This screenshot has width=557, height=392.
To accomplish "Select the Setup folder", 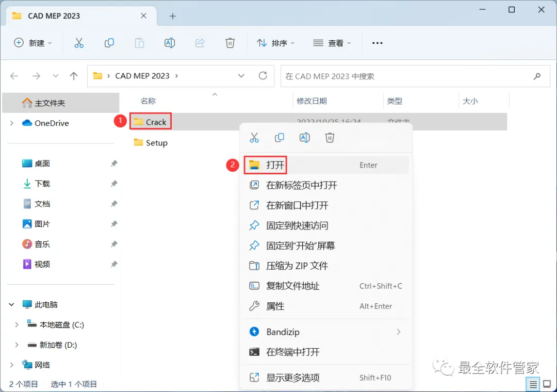I will pos(151,143).
